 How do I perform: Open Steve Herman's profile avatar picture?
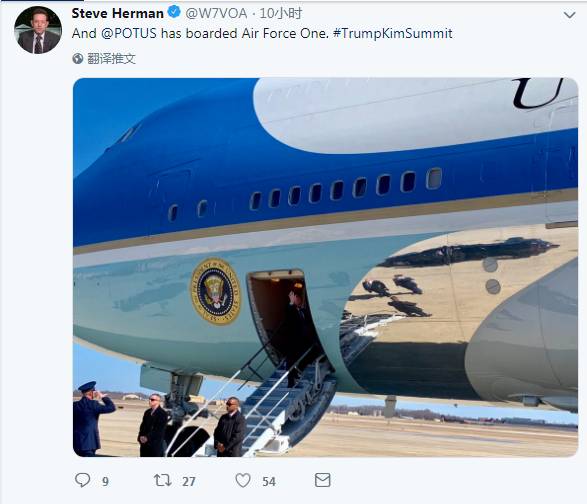pyautogui.click(x=38, y=30)
